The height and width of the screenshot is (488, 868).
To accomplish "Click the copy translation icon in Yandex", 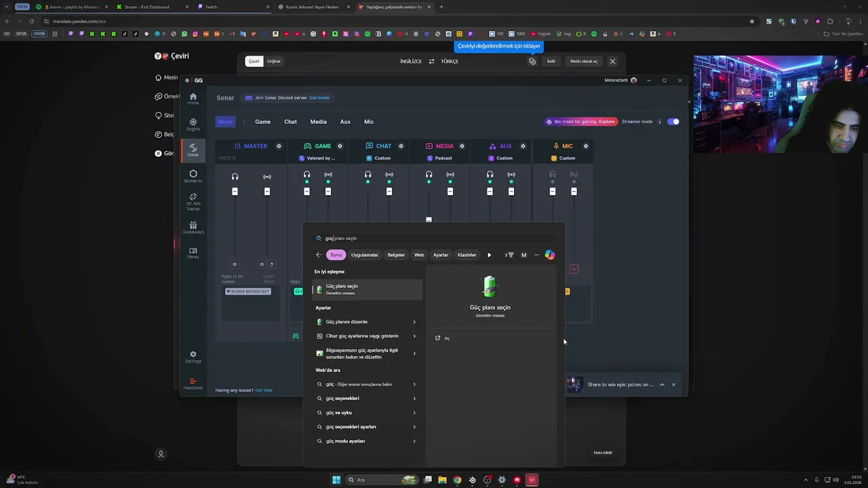I will point(532,61).
